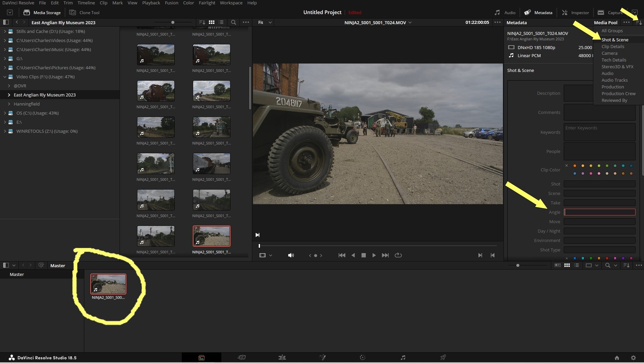Toggle the Inspector panel
This screenshot has height=363, width=644.
pyautogui.click(x=575, y=12)
